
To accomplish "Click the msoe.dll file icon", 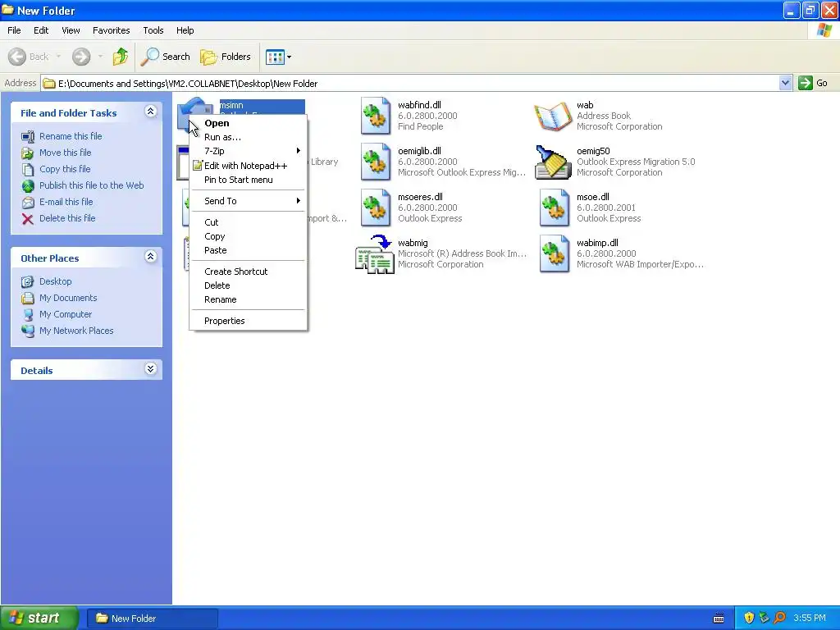I will 555,208.
